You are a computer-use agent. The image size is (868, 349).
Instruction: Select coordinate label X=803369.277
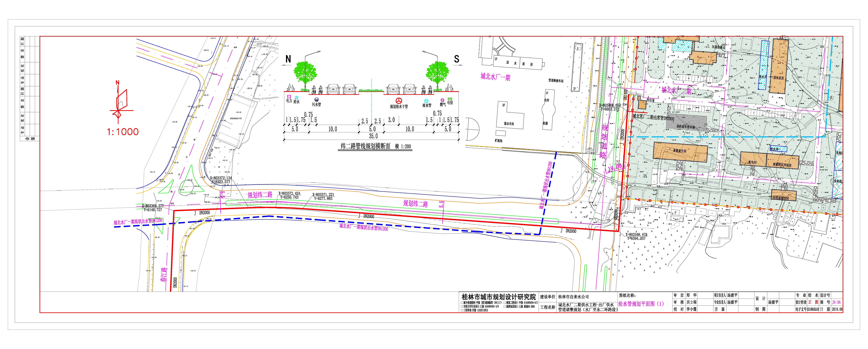click(x=153, y=206)
